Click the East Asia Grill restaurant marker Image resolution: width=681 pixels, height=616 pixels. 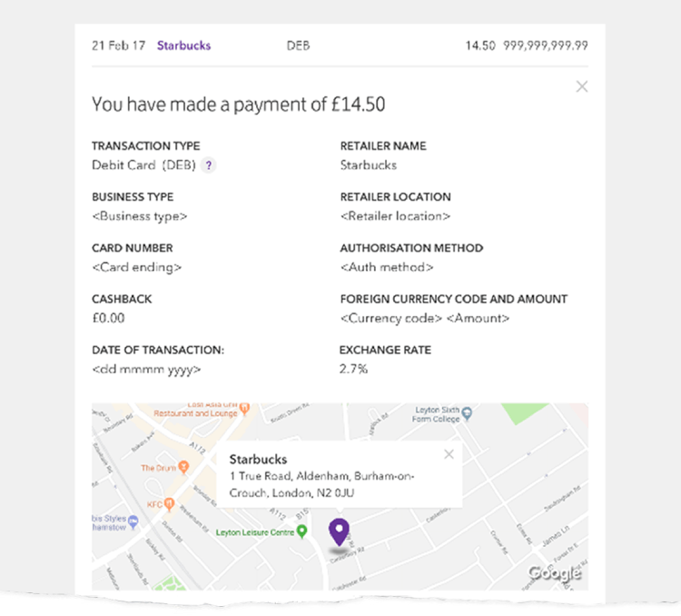click(x=245, y=408)
